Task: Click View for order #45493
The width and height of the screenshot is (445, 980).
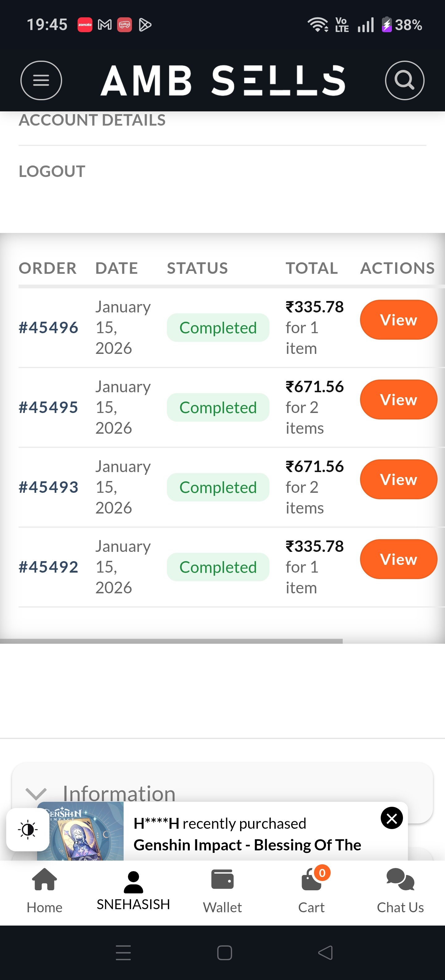Action: tap(398, 480)
